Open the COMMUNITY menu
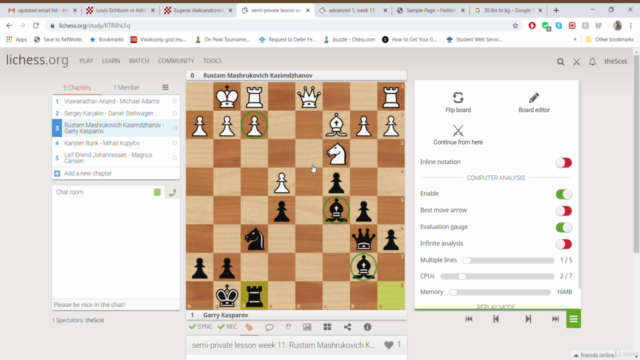Image resolution: width=640 pixels, height=360 pixels. click(176, 61)
